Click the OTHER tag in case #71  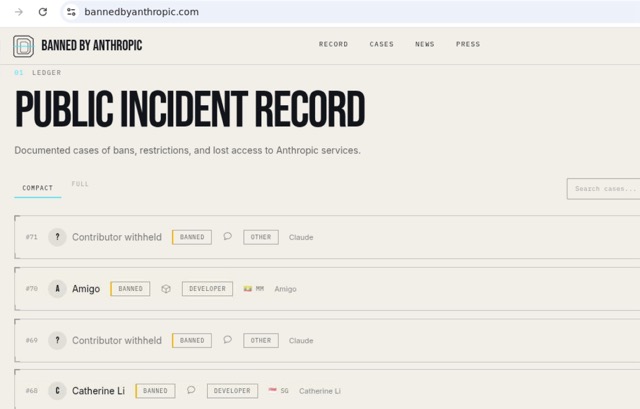(x=261, y=237)
